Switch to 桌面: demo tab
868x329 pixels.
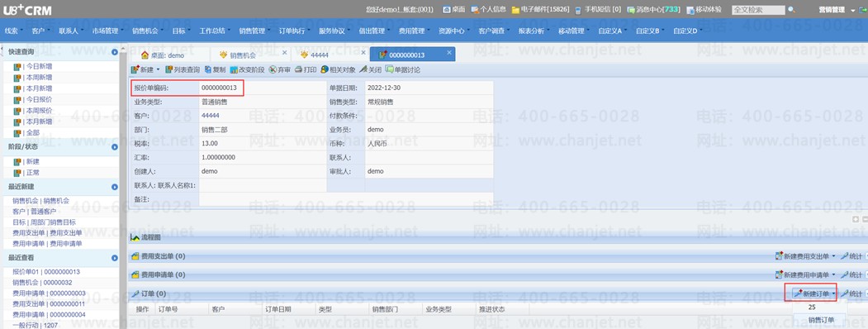(168, 55)
